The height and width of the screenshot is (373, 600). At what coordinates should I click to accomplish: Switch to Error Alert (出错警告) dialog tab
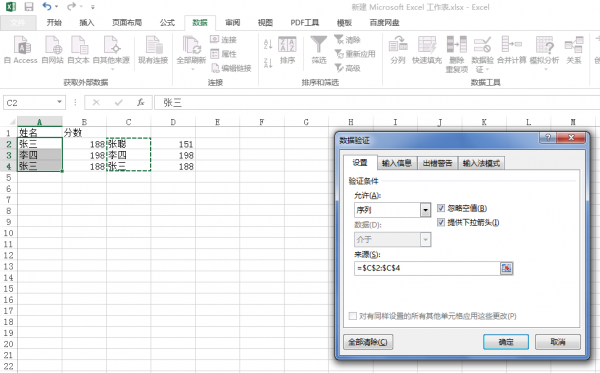tap(437, 163)
